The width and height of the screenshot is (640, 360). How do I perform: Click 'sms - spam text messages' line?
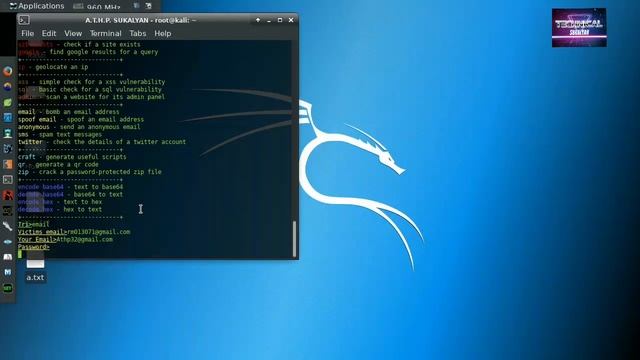pyautogui.click(x=60, y=134)
